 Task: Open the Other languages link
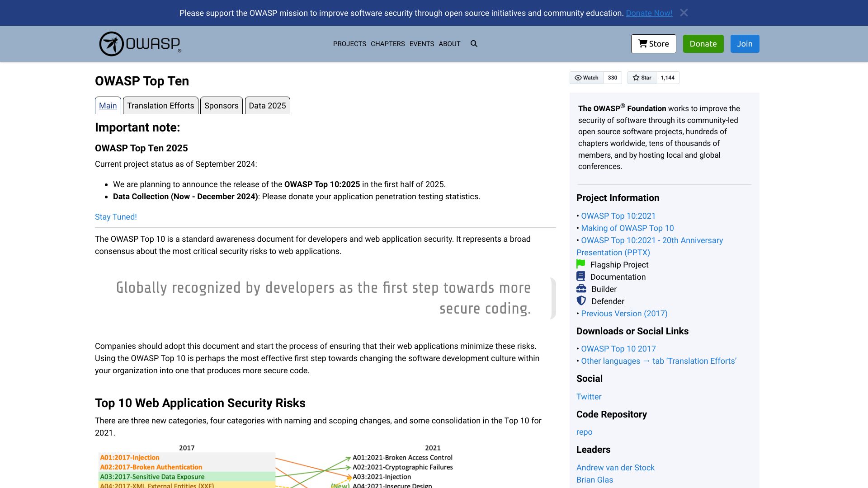click(x=659, y=361)
